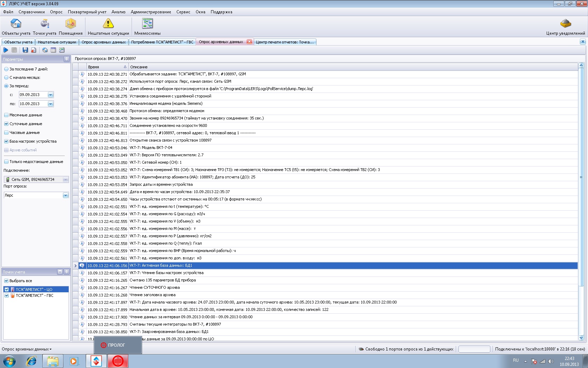This screenshot has height=368, width=588.
Task: Show hidden tray icons arrow
Action: pyautogui.click(x=525, y=361)
